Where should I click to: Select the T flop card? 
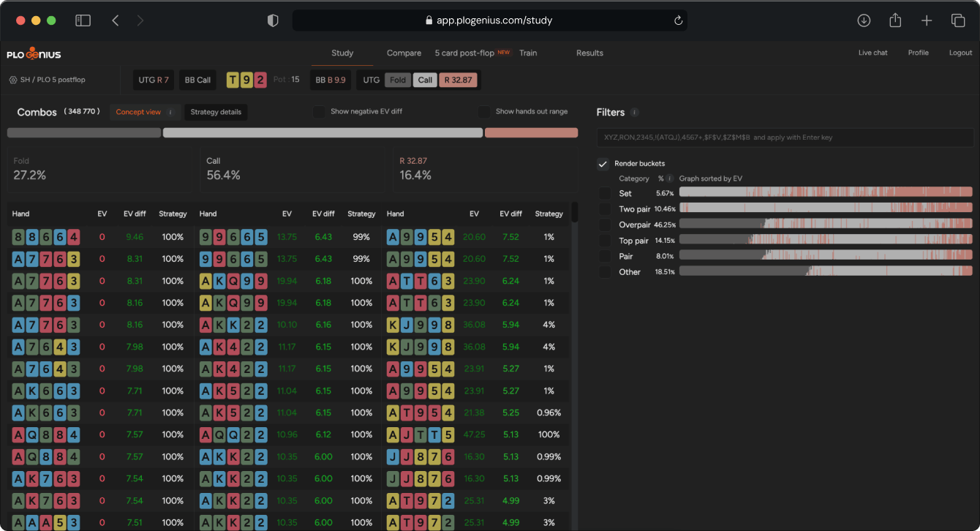(x=233, y=80)
